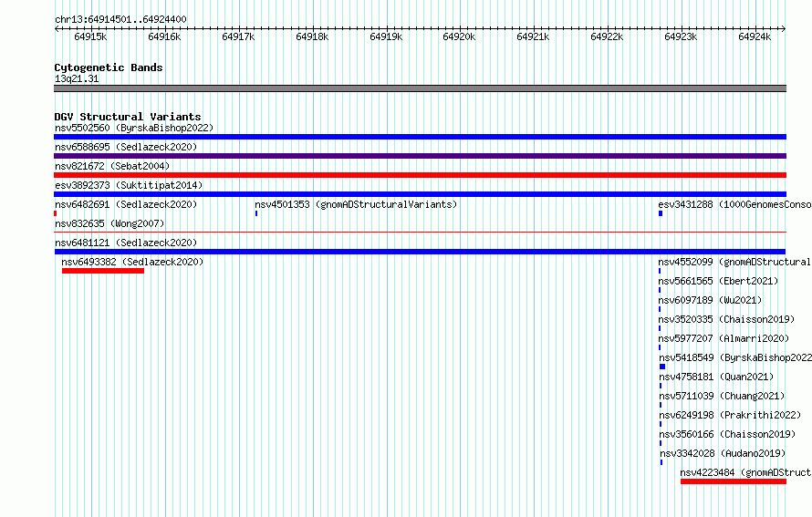Click nsv3342028 (Audano2019) label

click(x=723, y=453)
